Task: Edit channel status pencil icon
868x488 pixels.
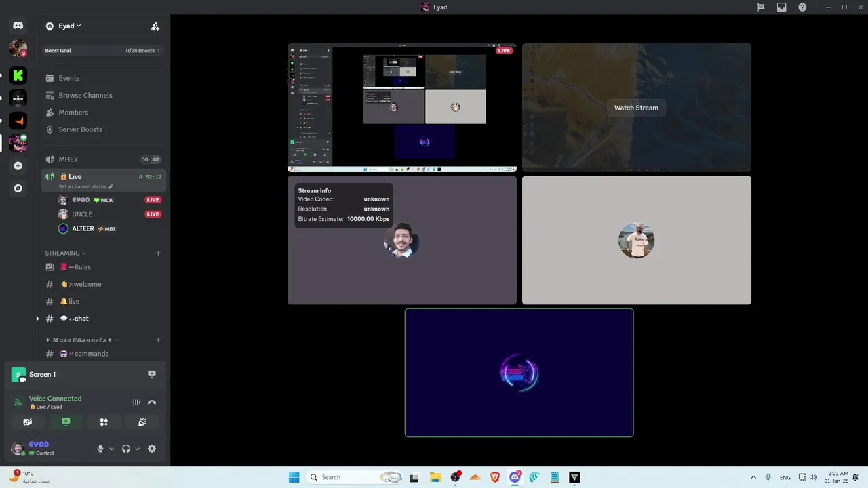Action: click(x=111, y=187)
